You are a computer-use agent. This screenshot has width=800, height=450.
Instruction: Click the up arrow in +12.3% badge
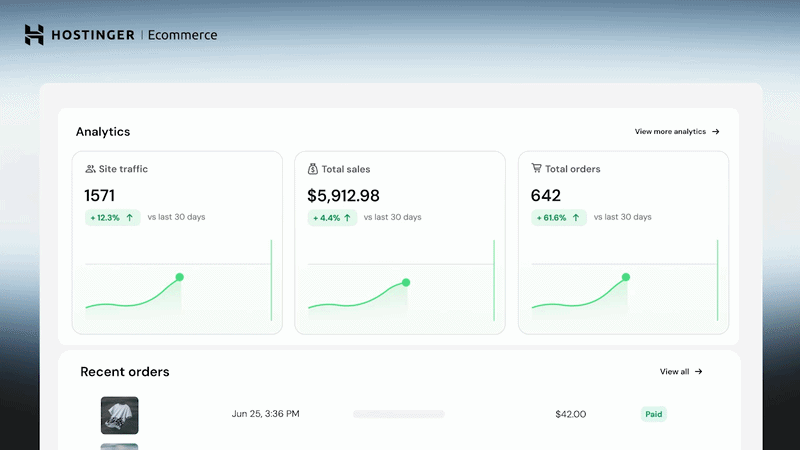130,217
